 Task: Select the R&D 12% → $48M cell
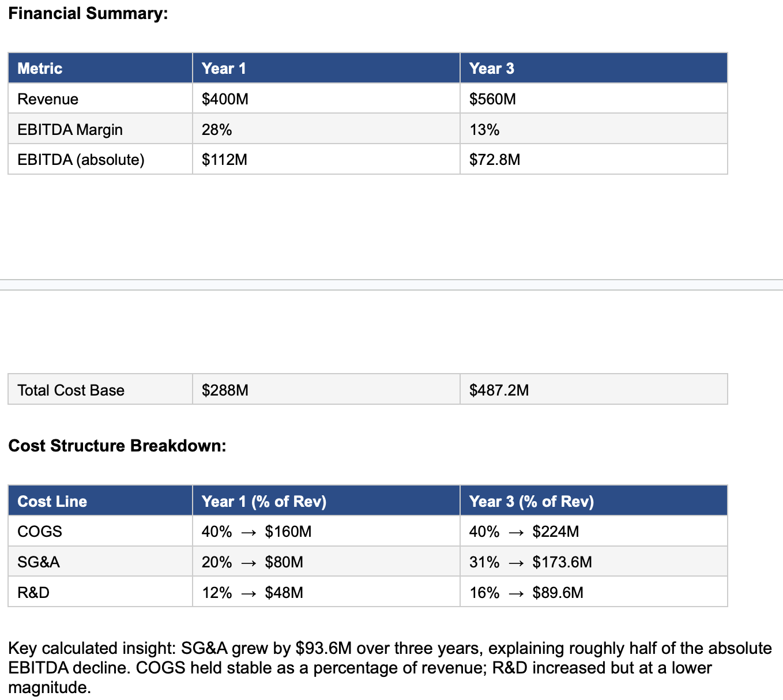coord(326,592)
